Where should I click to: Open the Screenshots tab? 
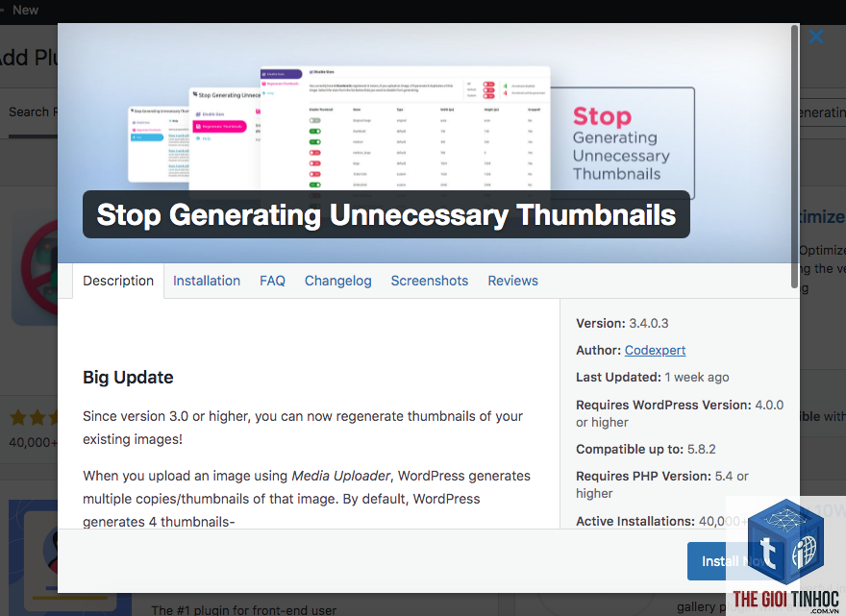tap(430, 281)
